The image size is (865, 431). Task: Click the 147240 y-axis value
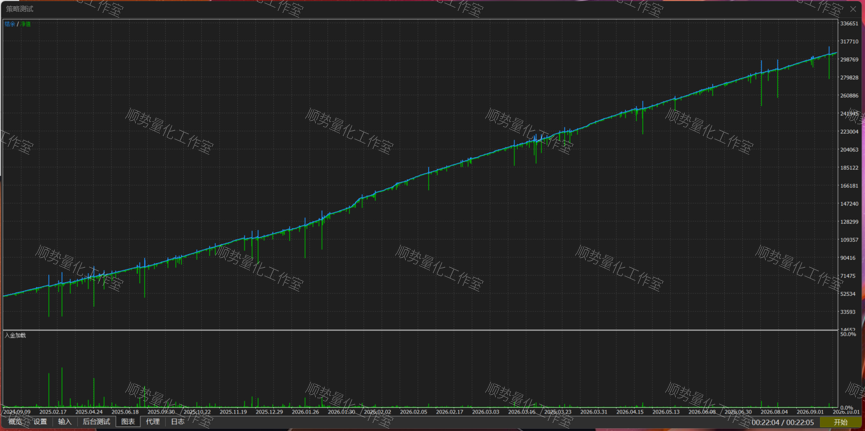849,204
